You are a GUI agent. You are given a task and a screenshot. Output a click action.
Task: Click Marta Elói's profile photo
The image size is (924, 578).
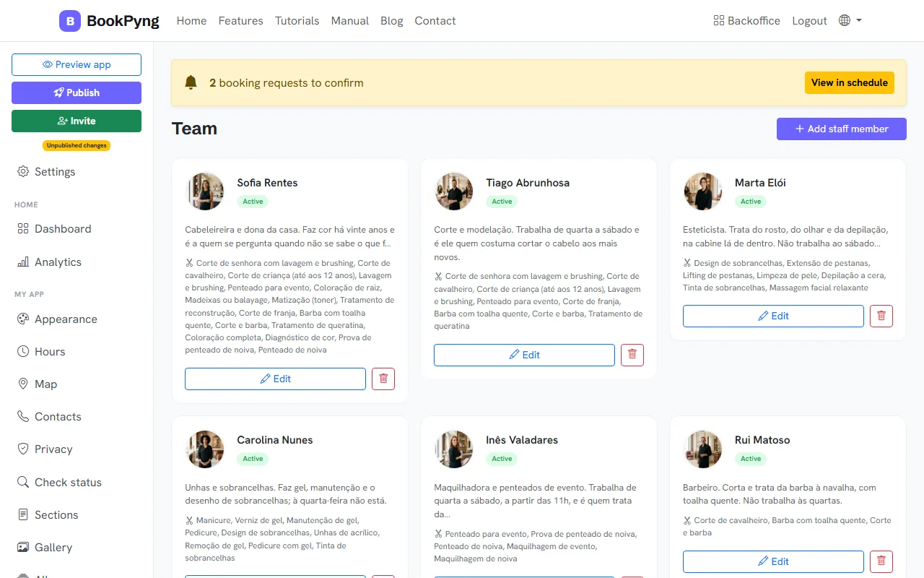point(703,191)
